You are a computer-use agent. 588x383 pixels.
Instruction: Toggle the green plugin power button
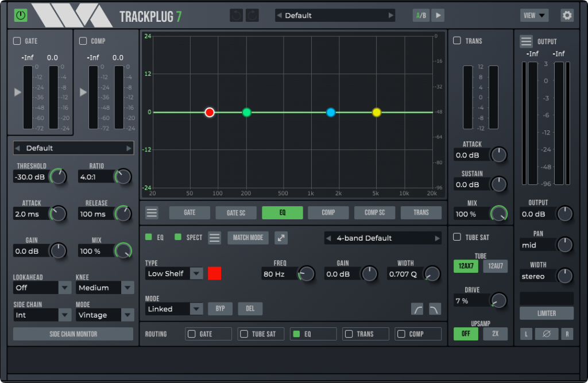point(21,16)
